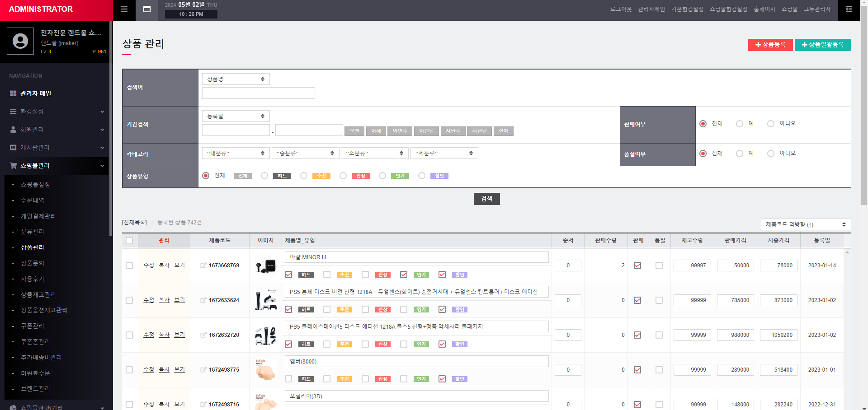This screenshot has height=410, width=868.
Task: Uncheck the 판매 checkbox for 마샬 MINOR III
Action: click(637, 266)
